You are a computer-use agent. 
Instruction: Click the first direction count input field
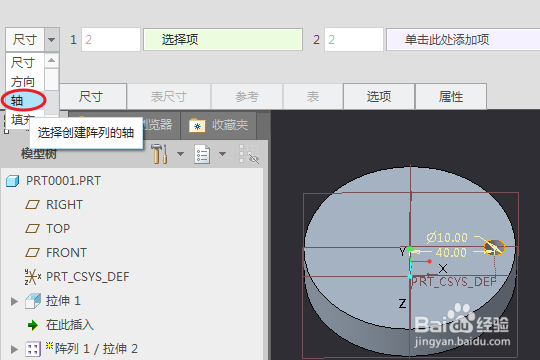(x=111, y=40)
